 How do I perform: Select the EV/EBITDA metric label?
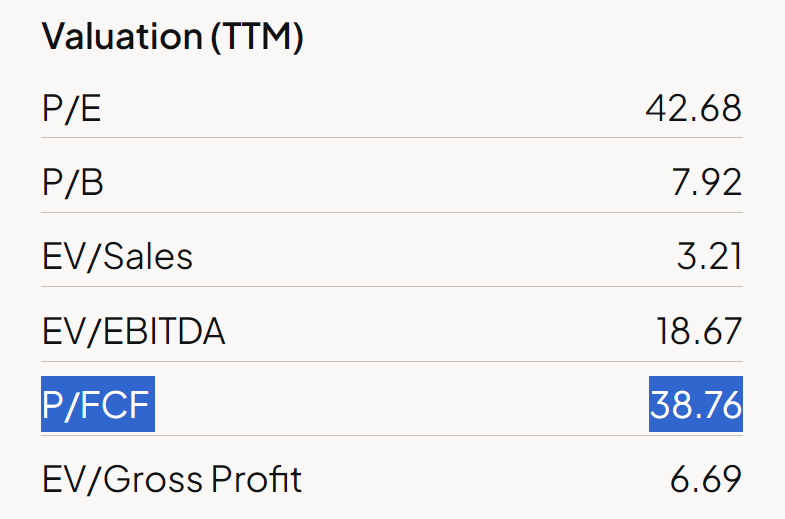(x=133, y=331)
